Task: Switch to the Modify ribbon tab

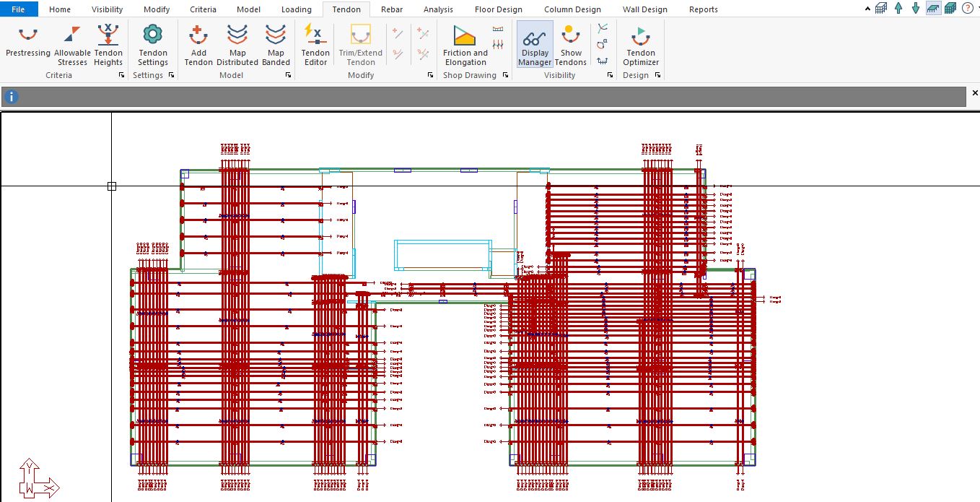Action: click(x=157, y=9)
